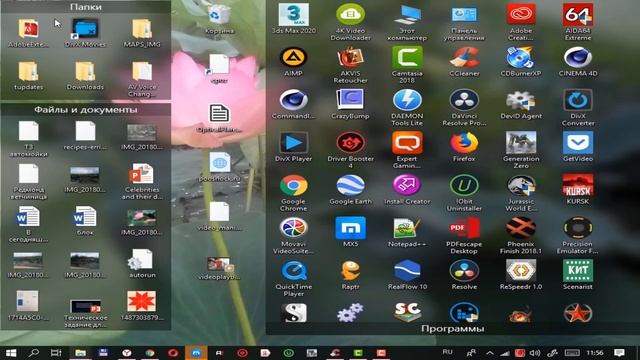
Task: Open Jurassic World Evolution shortcut
Action: (x=521, y=185)
